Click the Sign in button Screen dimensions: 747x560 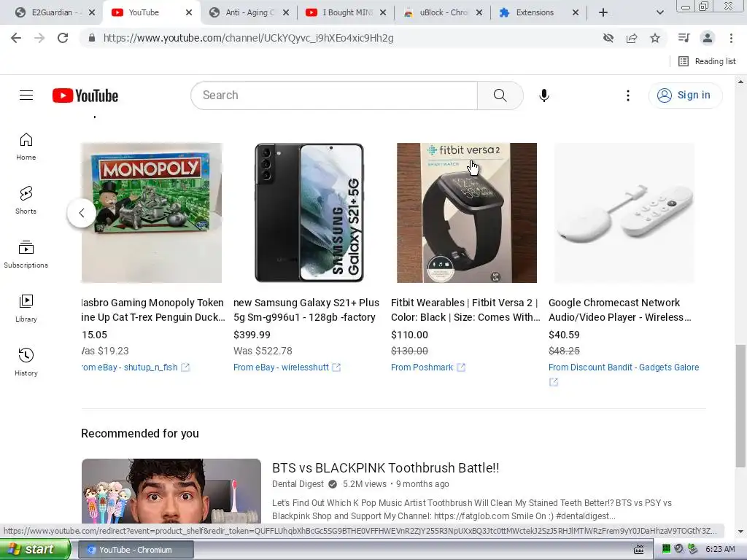click(x=685, y=96)
